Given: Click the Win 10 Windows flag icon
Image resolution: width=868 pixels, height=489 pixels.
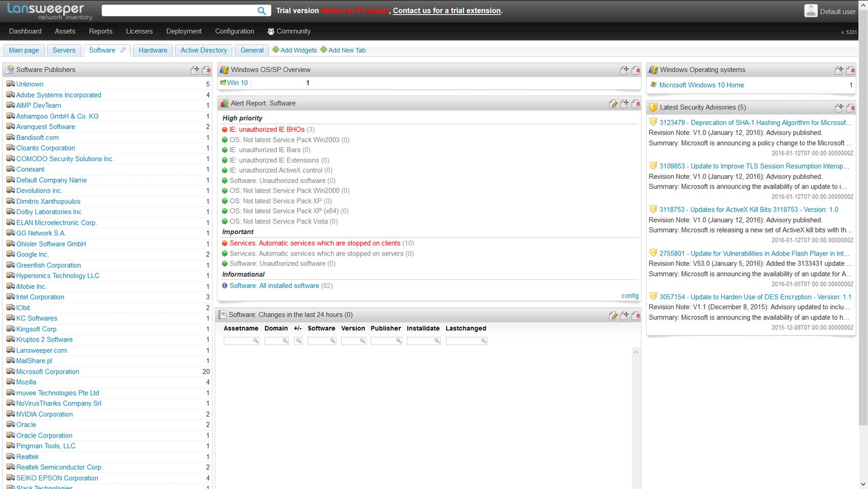Looking at the screenshot, I should [x=223, y=83].
